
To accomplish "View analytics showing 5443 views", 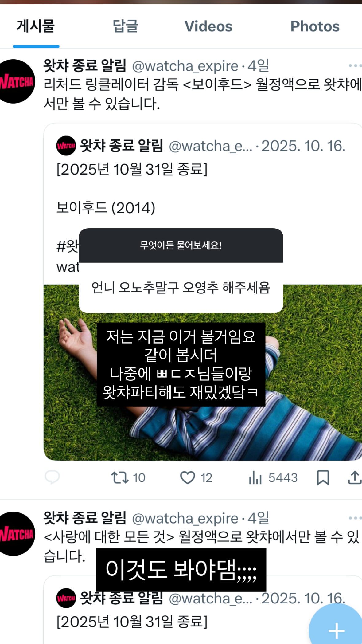I will click(x=273, y=477).
